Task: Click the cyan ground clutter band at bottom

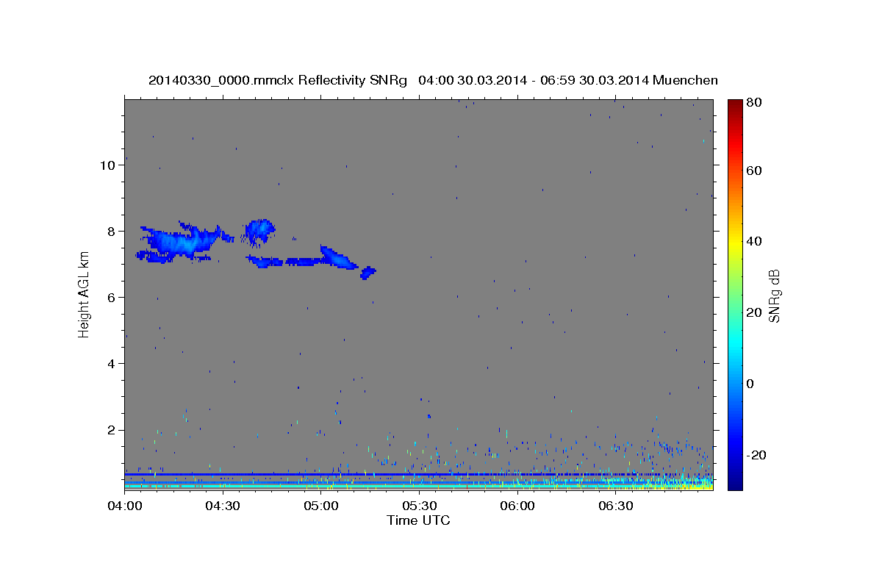Action: point(418,486)
